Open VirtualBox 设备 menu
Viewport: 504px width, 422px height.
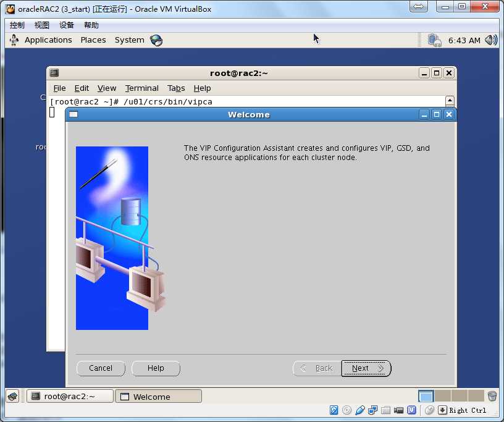(67, 25)
